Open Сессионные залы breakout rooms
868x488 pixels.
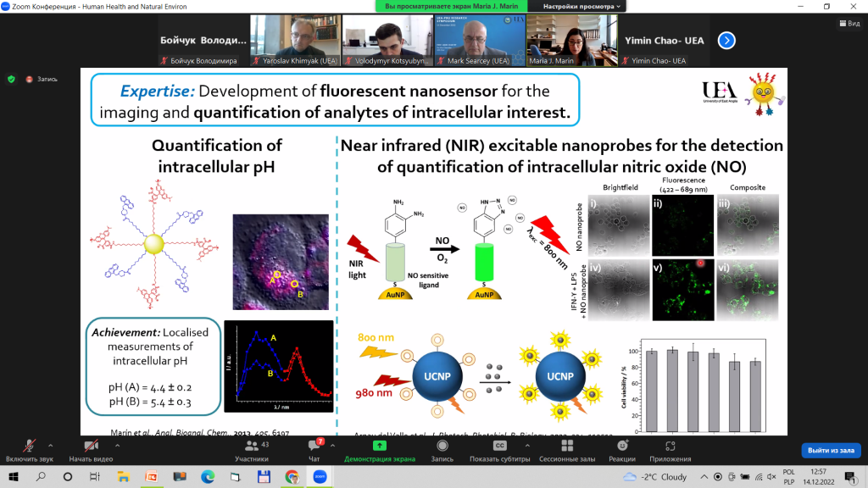point(567,451)
